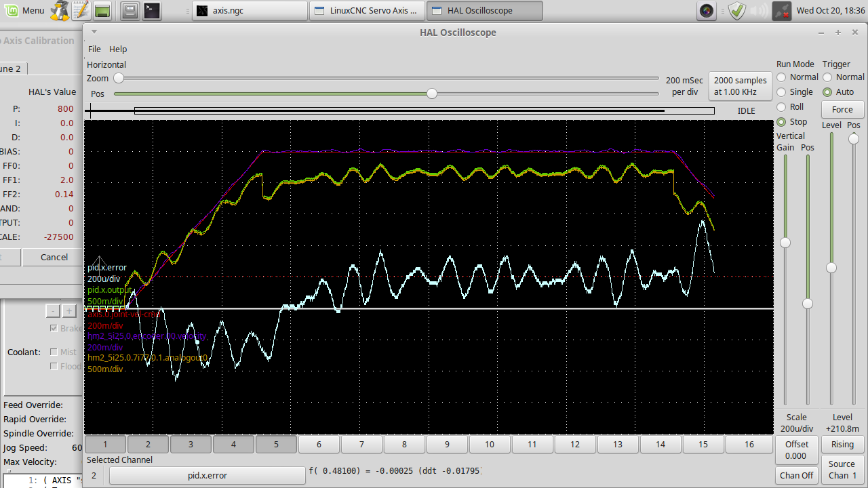Toggle the Brake checkbox in axis window

pyautogui.click(x=54, y=329)
